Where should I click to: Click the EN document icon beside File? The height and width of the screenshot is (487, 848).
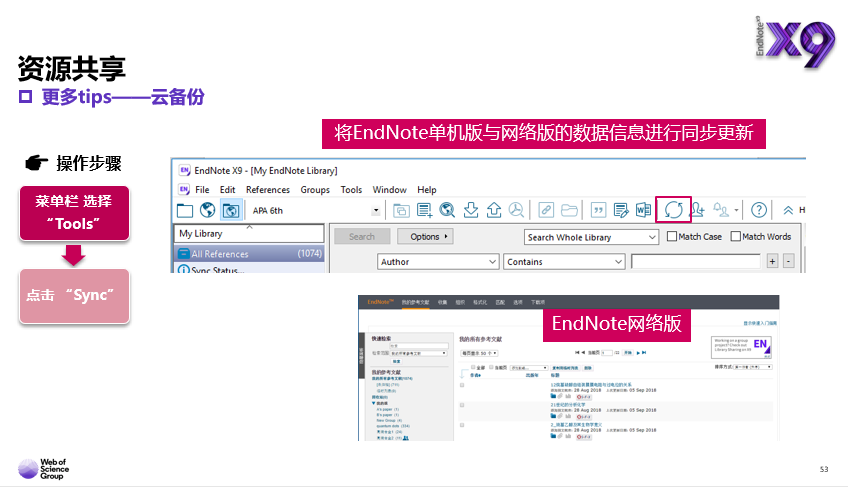[184, 189]
